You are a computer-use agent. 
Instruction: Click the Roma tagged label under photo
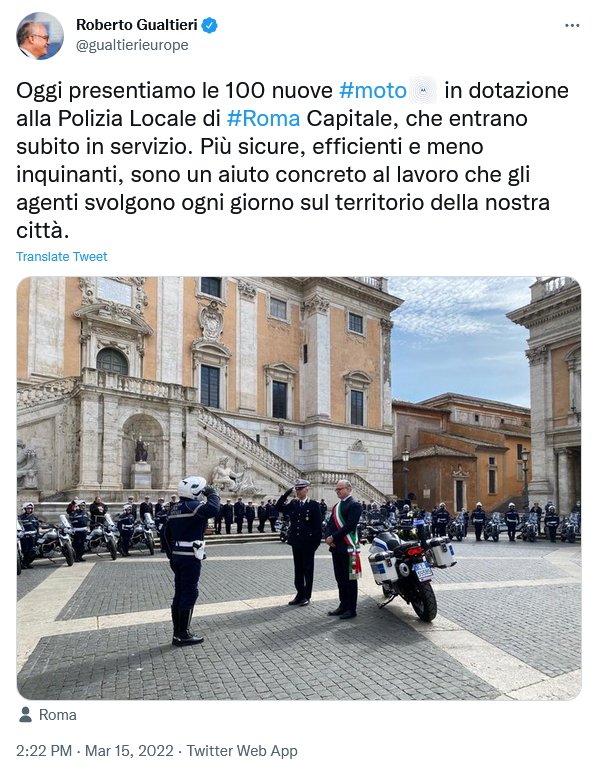tap(57, 715)
